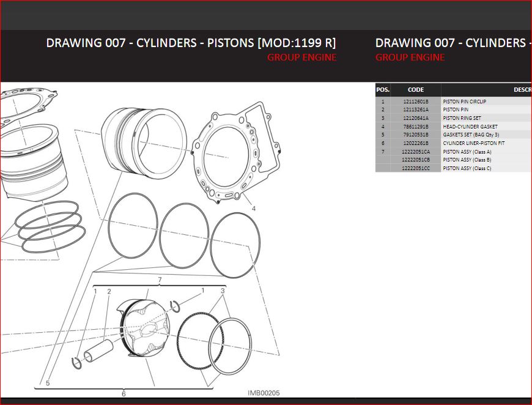Click the CODE column header

415,90
